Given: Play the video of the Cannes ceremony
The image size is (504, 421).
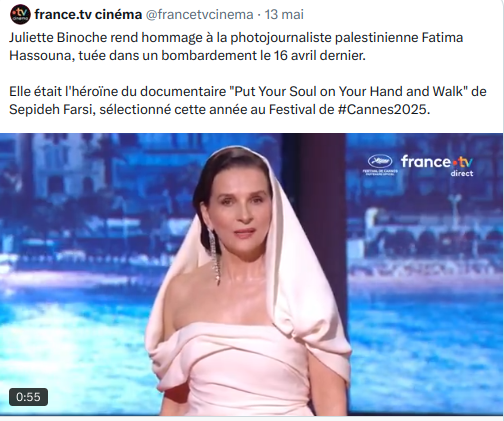Looking at the screenshot, I should 251,274.
